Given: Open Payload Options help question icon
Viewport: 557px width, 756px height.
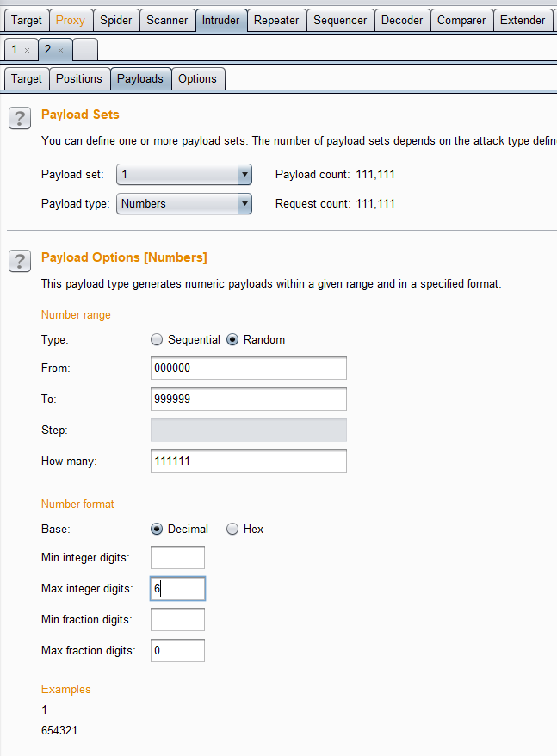Looking at the screenshot, I should pos(20,261).
